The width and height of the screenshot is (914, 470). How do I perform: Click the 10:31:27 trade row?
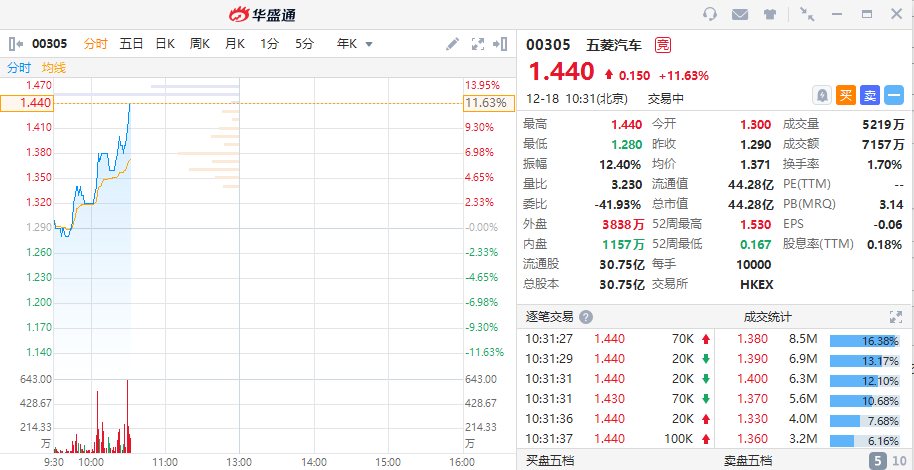(x=617, y=339)
